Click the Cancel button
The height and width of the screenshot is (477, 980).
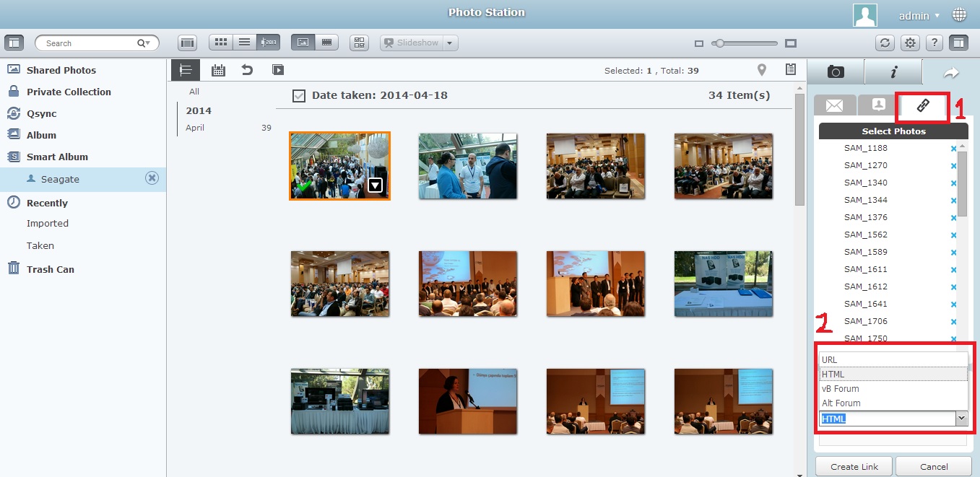(x=933, y=466)
